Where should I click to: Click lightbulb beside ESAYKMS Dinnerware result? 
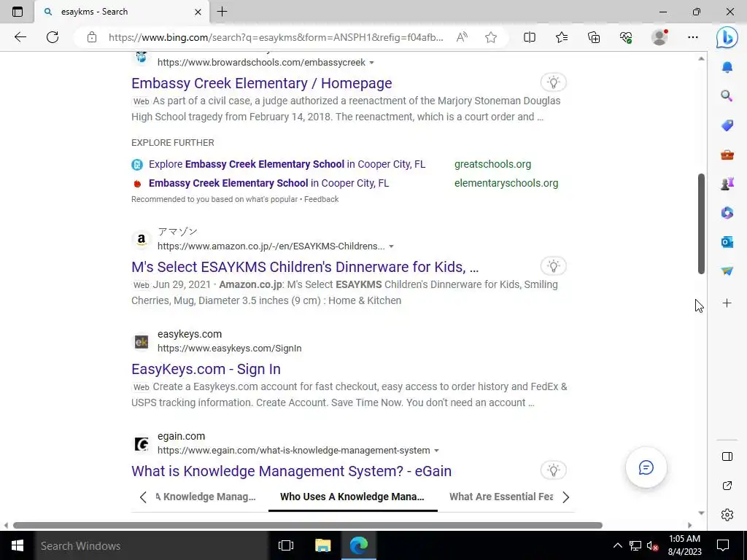point(553,266)
